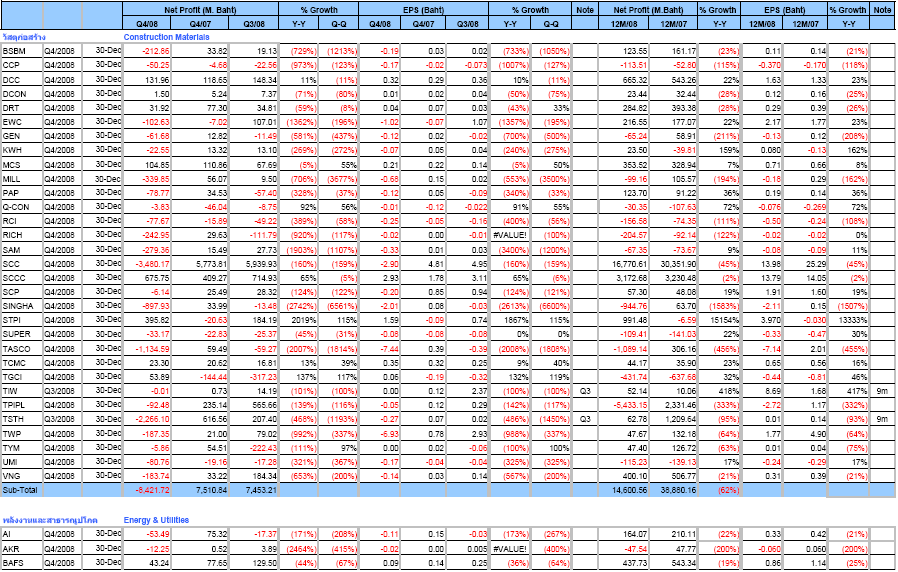Click the KWH ticker cell

pyautogui.click(x=22, y=150)
